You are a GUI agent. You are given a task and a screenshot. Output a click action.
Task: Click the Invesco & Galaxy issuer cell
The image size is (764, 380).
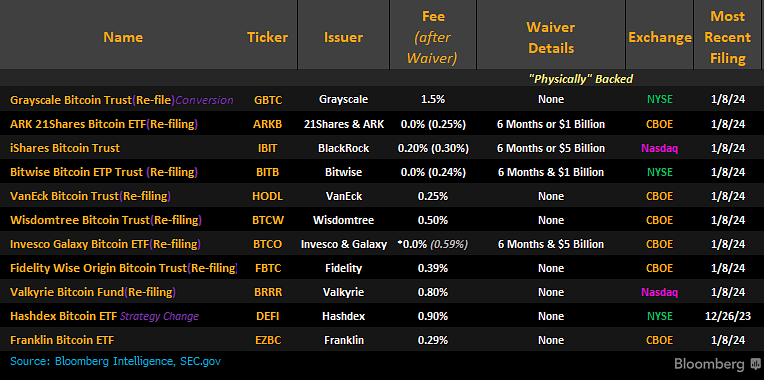click(x=344, y=244)
